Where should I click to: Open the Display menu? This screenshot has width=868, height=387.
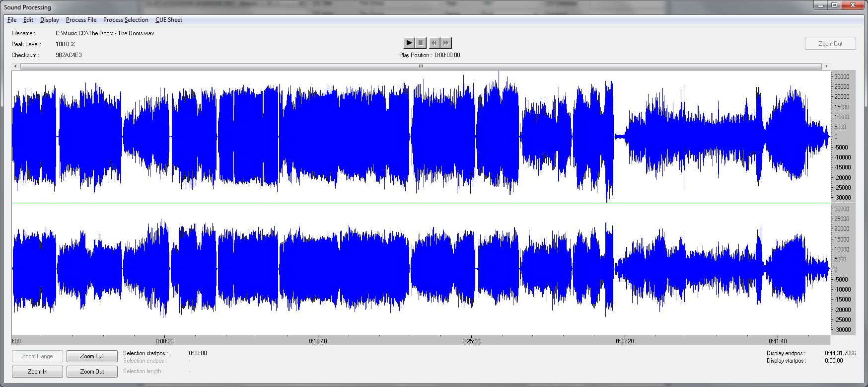pyautogui.click(x=50, y=20)
